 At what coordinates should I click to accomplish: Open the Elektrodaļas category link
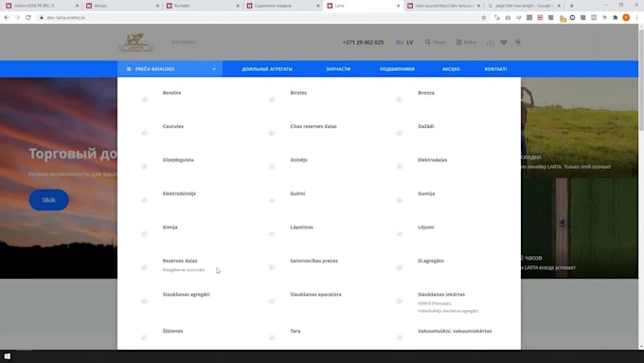click(433, 160)
